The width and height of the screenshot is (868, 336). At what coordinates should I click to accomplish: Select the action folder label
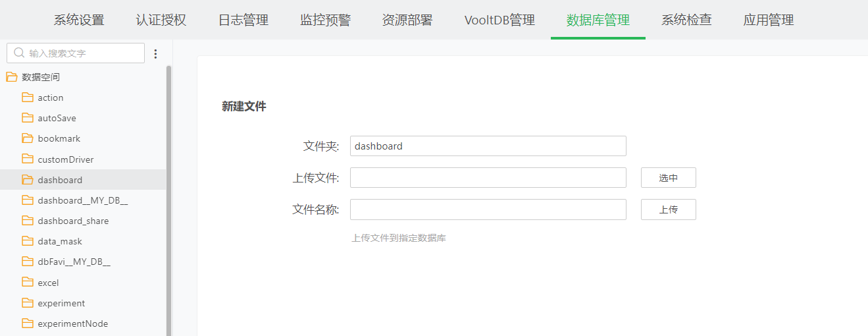coord(51,98)
